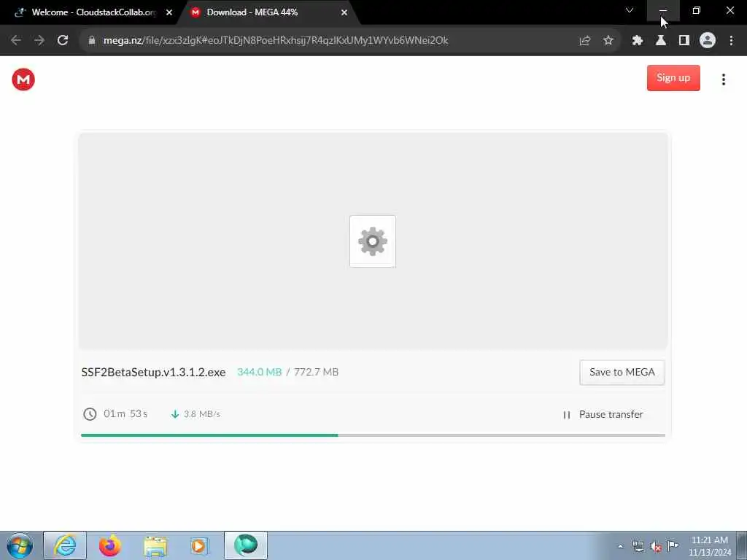Close the Download - MEGA tab
The width and height of the screenshot is (747, 560).
coord(344,13)
